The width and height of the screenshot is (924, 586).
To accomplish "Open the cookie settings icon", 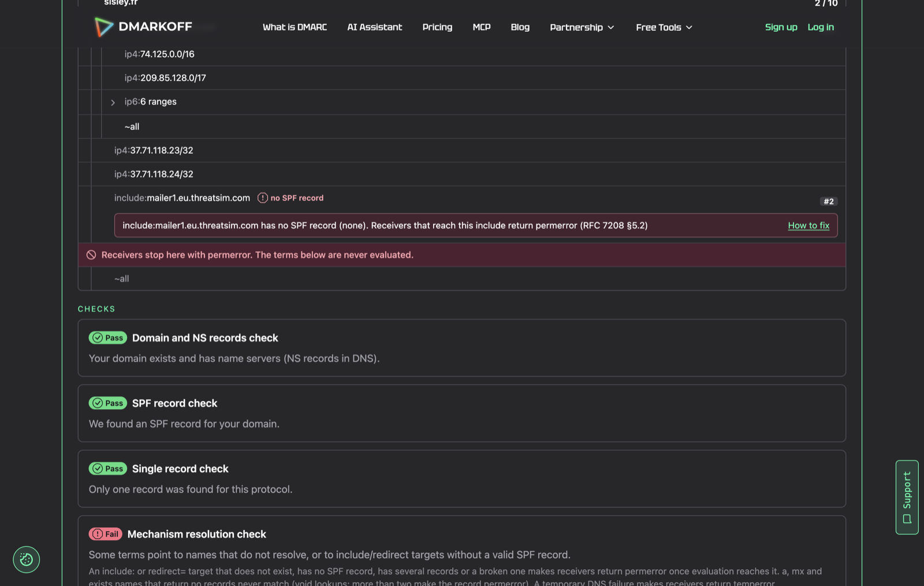I will pos(27,559).
